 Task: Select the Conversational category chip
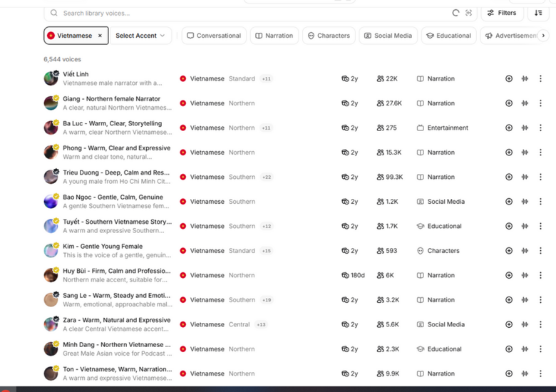tap(214, 36)
